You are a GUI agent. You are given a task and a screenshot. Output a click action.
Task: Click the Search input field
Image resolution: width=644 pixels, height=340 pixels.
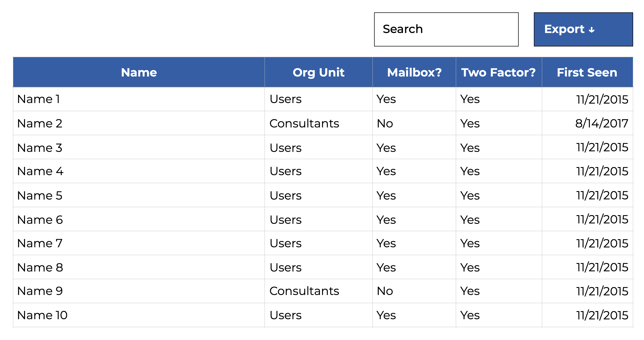click(446, 30)
